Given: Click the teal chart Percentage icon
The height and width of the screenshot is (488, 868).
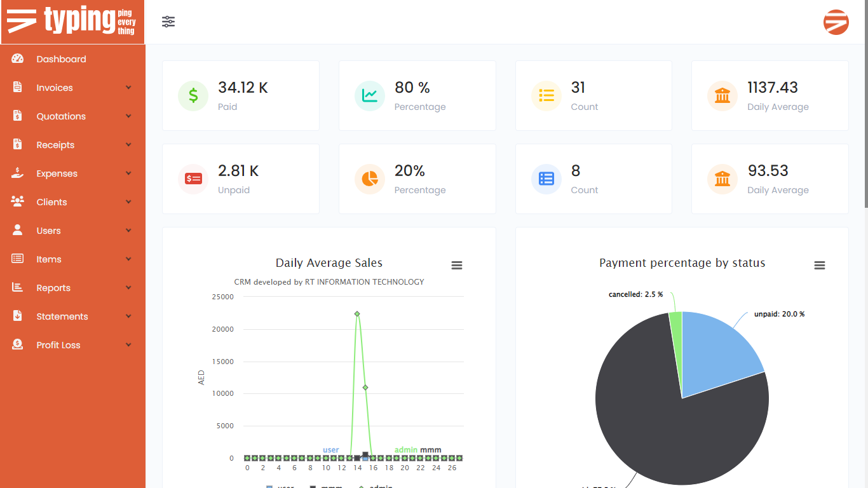Looking at the screenshot, I should point(370,96).
